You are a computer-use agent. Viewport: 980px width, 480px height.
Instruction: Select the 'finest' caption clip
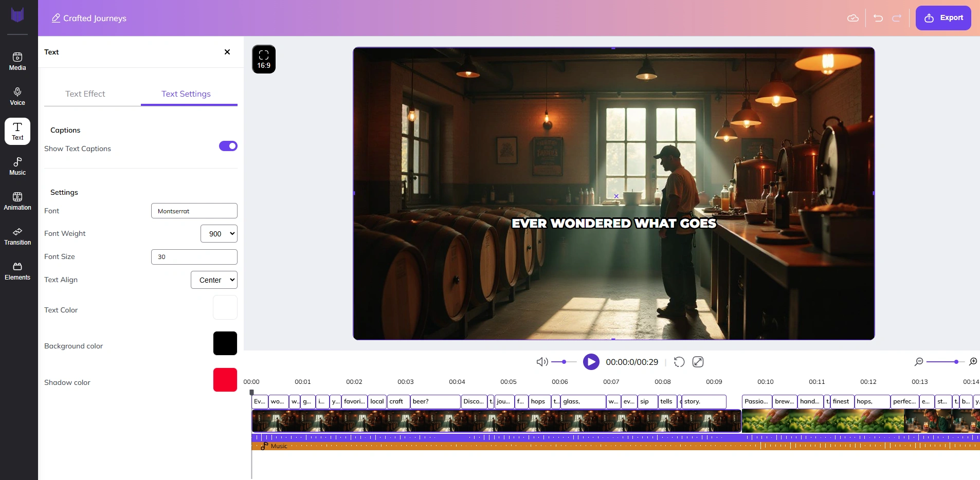[x=842, y=401]
